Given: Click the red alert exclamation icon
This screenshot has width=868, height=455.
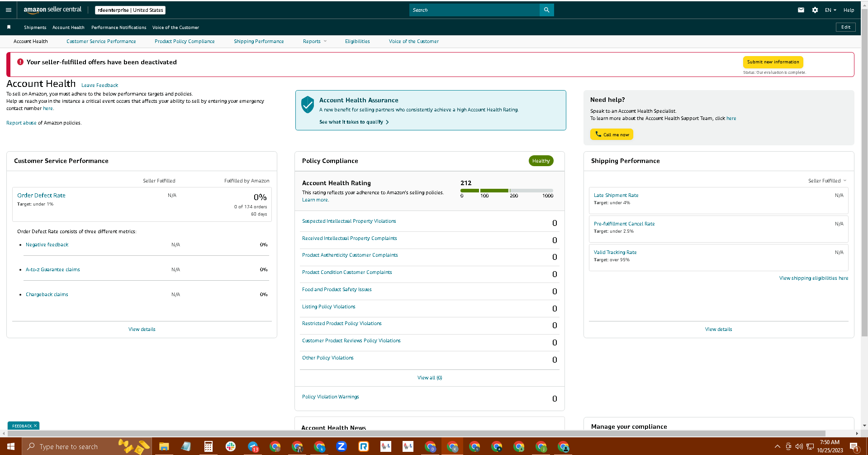Looking at the screenshot, I should click(20, 62).
